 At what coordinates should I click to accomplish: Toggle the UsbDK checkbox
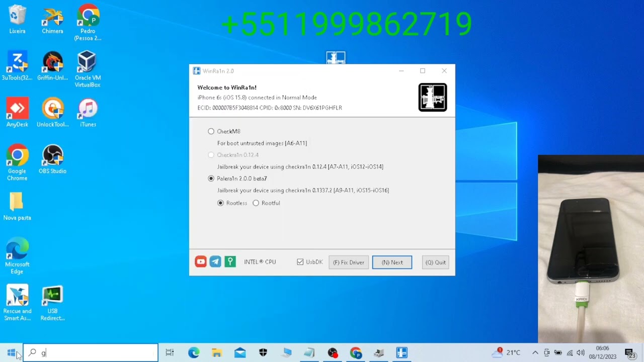coord(300,262)
